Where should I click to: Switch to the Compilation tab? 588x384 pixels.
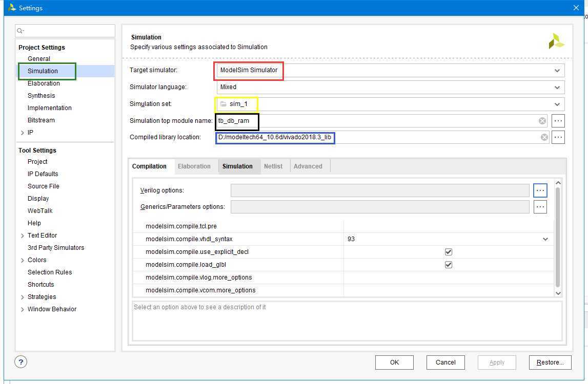pos(149,166)
